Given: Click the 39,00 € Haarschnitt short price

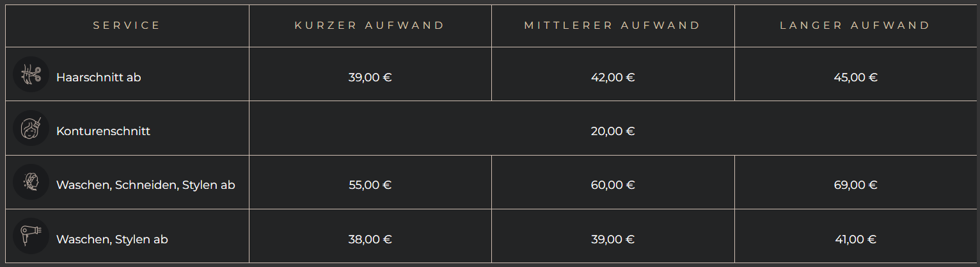Looking at the screenshot, I should [x=370, y=77].
